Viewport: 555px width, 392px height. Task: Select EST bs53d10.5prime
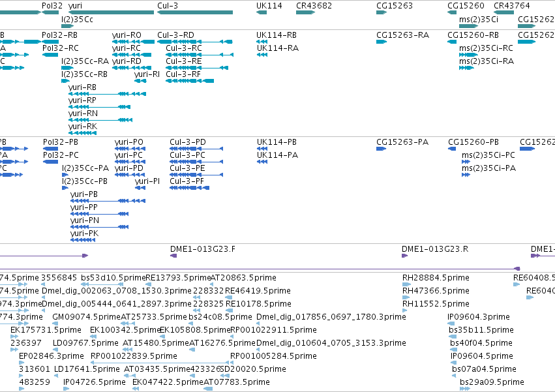[113, 278]
